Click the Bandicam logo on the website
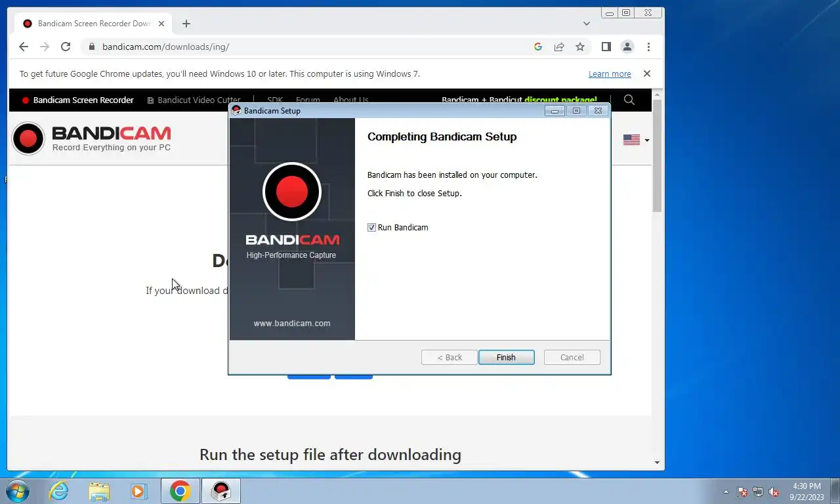Viewport: 840px width, 504px height. [x=91, y=138]
